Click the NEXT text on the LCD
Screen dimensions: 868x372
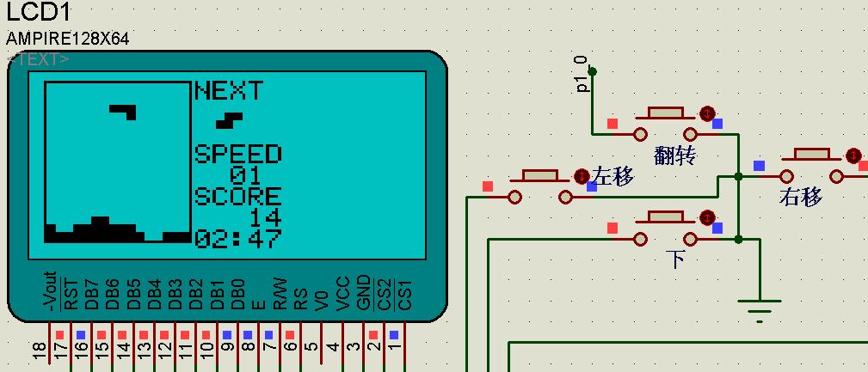tap(229, 91)
